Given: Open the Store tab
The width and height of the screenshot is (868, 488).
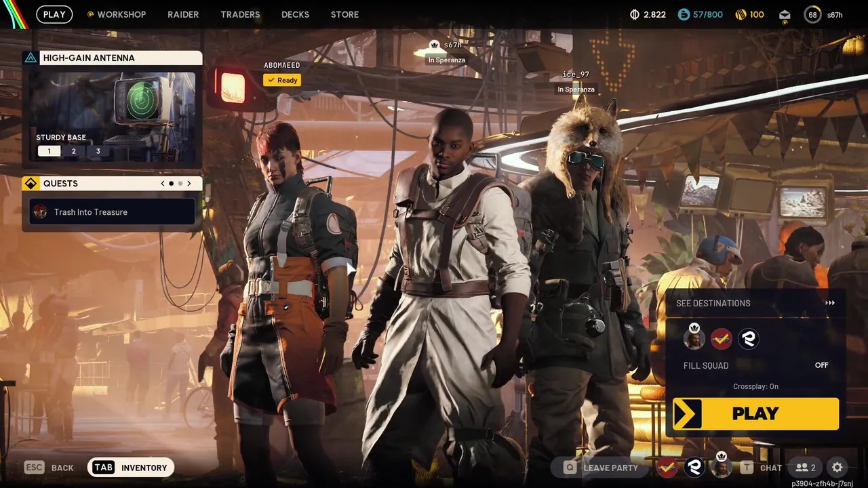Looking at the screenshot, I should pos(344,14).
